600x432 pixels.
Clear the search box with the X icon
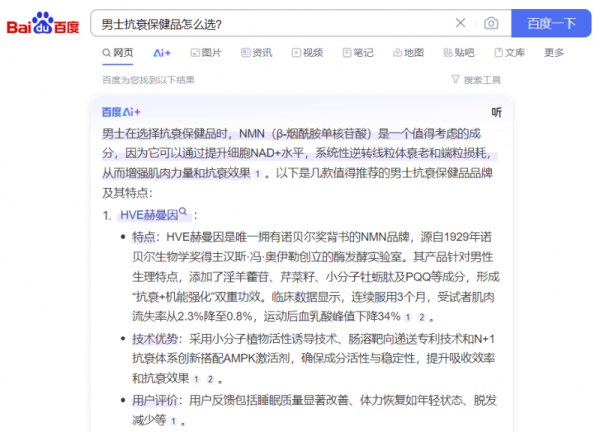tap(460, 23)
